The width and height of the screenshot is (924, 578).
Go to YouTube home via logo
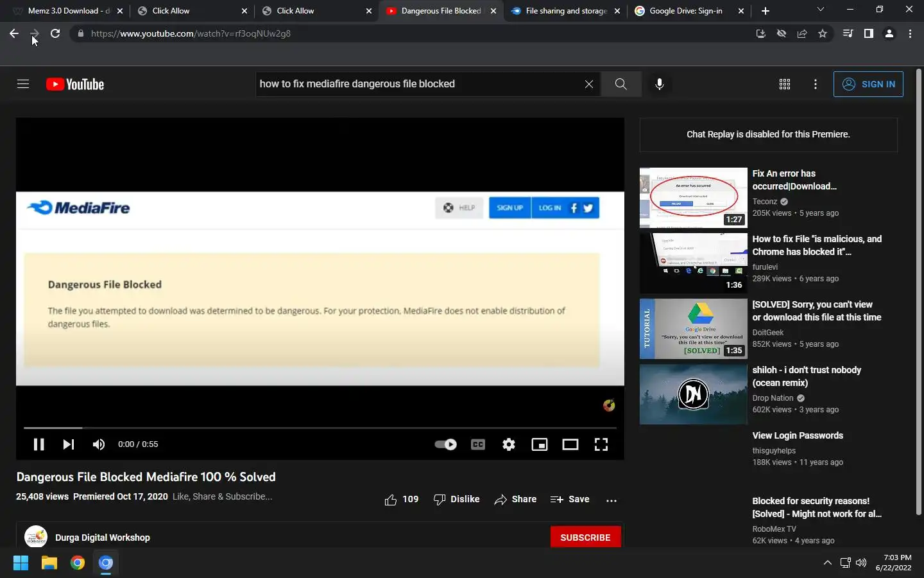point(75,84)
